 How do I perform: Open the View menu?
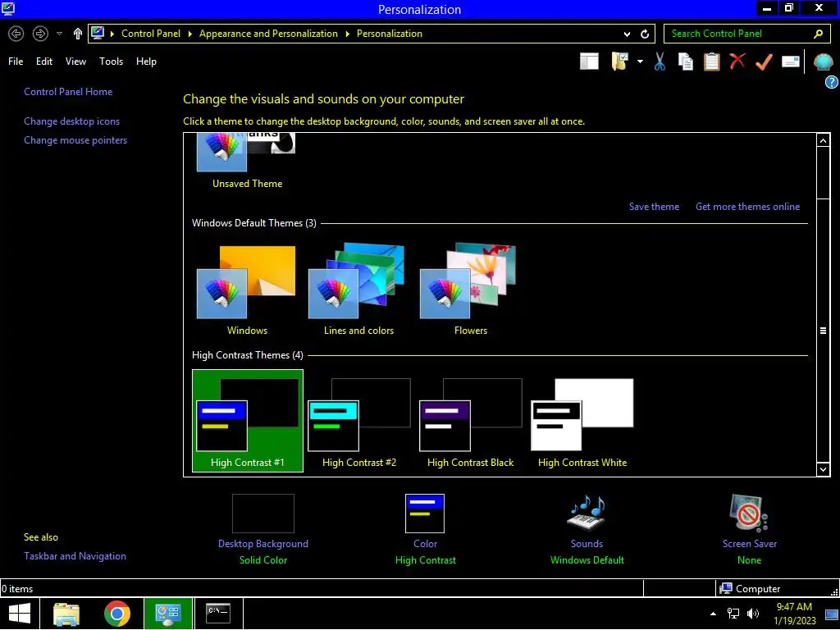(75, 62)
